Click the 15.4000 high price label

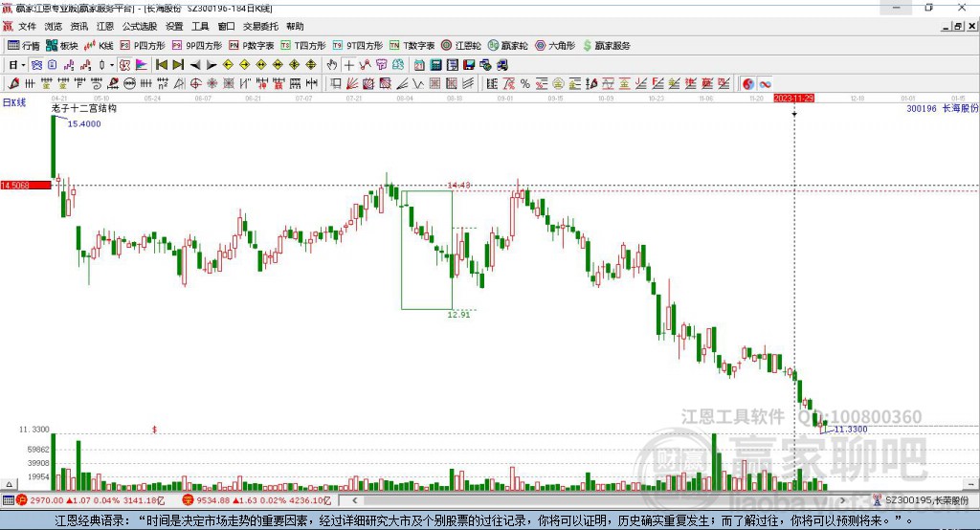(x=84, y=123)
